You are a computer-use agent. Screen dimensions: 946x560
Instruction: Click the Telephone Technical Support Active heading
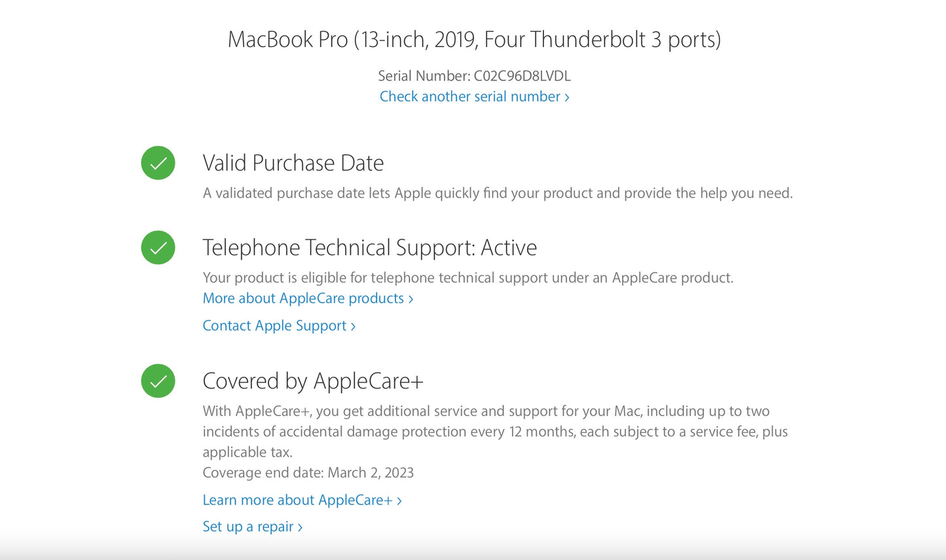pyautogui.click(x=370, y=247)
